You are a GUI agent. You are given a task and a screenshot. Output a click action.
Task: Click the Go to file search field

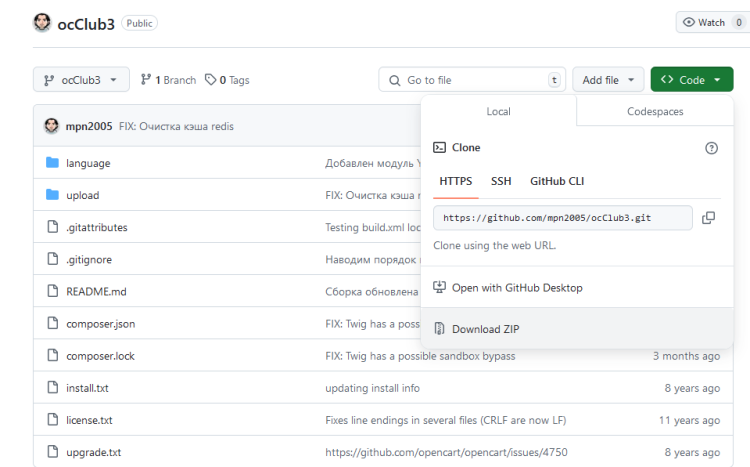coord(470,80)
